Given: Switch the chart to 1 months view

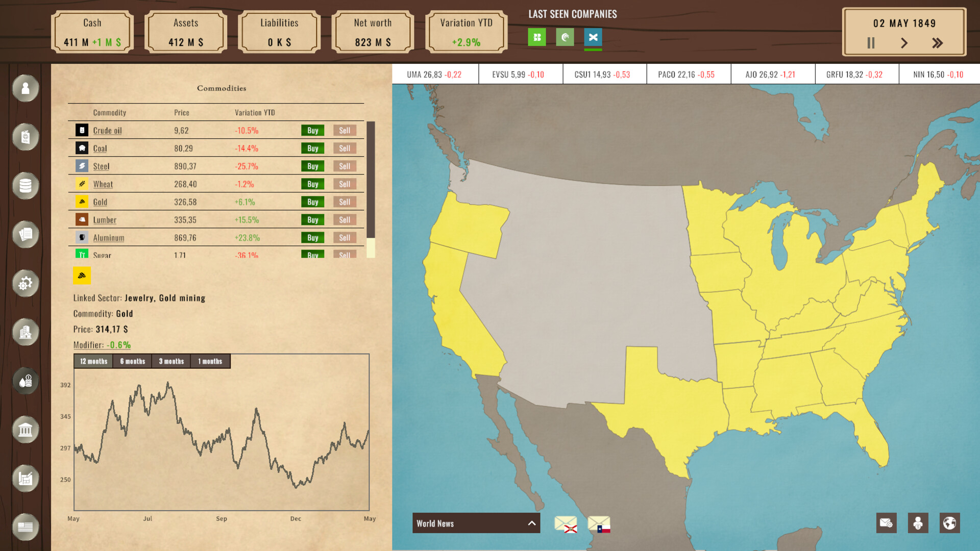Looking at the screenshot, I should [x=210, y=361].
